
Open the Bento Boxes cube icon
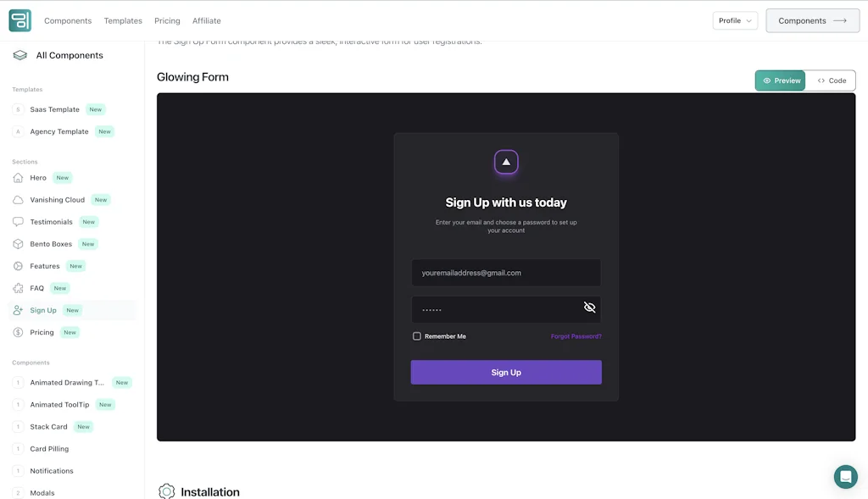tap(18, 244)
